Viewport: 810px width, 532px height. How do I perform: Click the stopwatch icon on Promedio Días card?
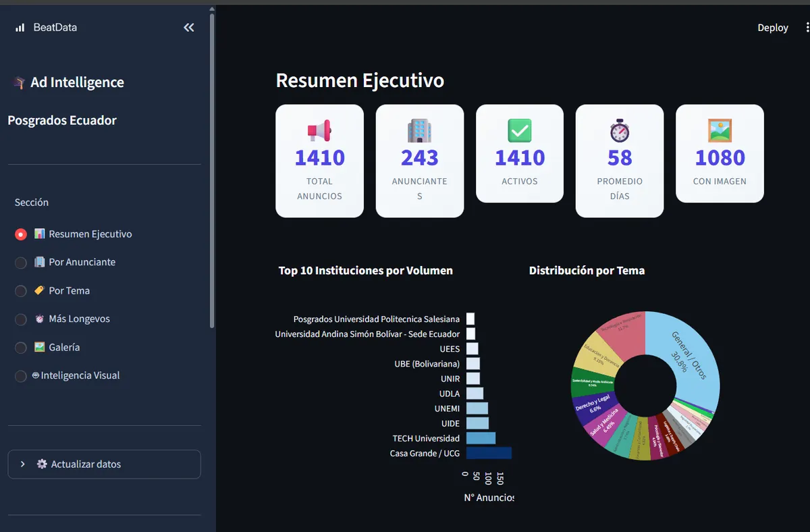click(620, 130)
